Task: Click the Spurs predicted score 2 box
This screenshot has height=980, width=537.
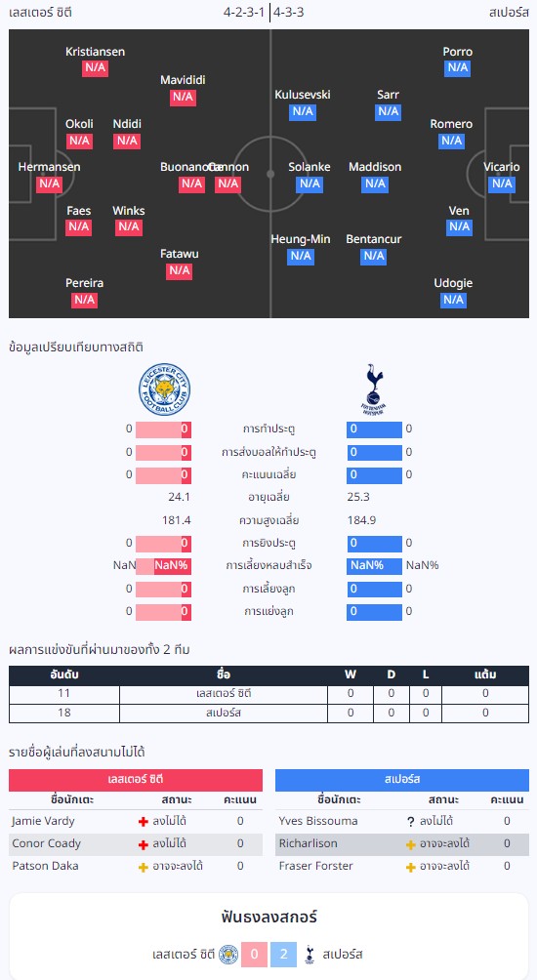Action: click(284, 955)
